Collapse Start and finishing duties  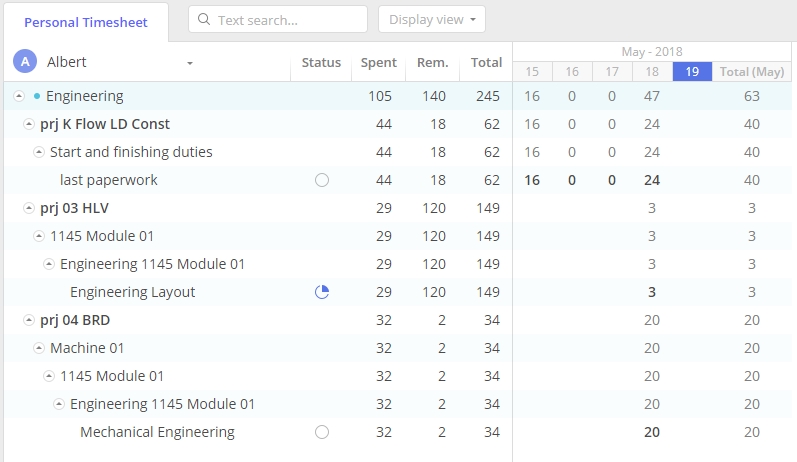coord(39,153)
